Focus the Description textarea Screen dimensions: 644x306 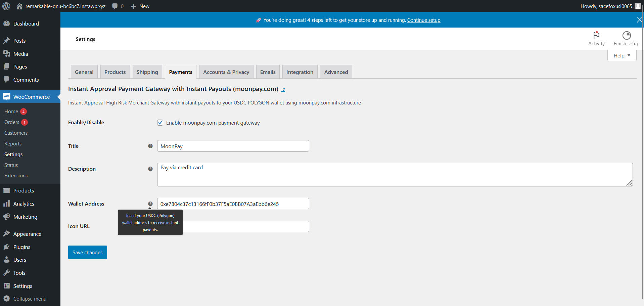[x=395, y=175]
